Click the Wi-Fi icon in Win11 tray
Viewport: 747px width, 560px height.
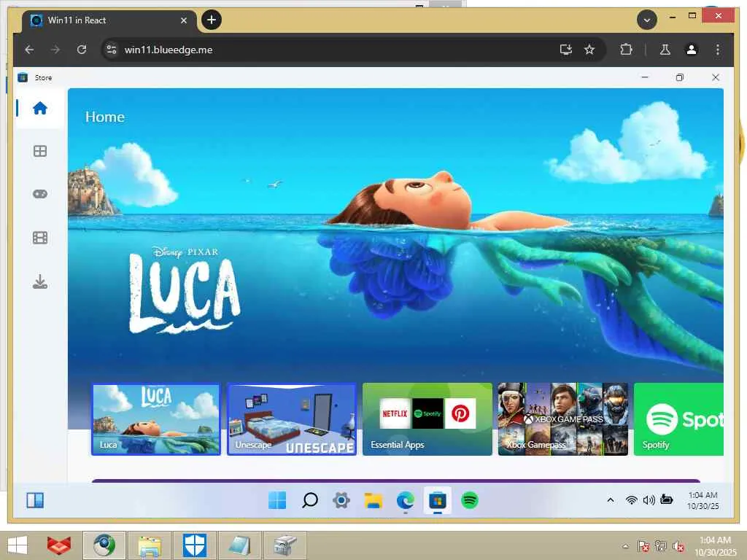coord(631,500)
